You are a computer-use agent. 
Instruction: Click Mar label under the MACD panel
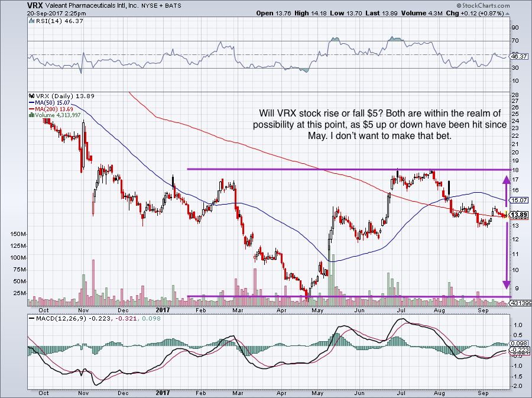[238, 393]
